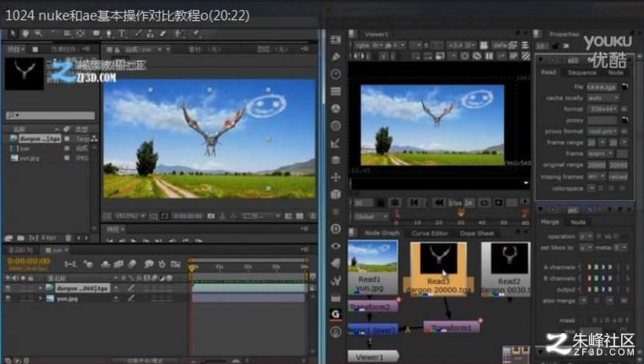Play backward in Nuke viewer
Image resolution: width=644 pixels, height=364 pixels.
tap(439, 202)
